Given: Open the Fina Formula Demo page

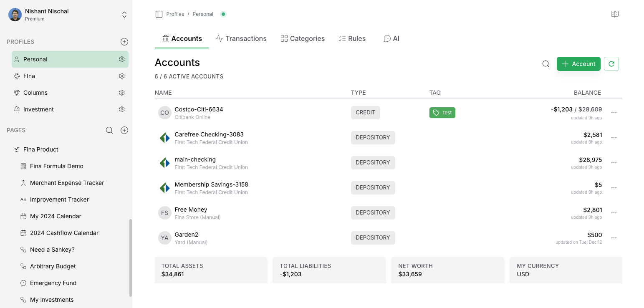Looking at the screenshot, I should 57,166.
